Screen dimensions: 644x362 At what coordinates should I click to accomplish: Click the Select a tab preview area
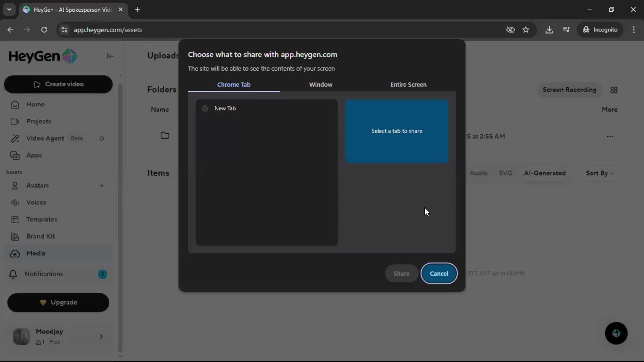click(397, 131)
